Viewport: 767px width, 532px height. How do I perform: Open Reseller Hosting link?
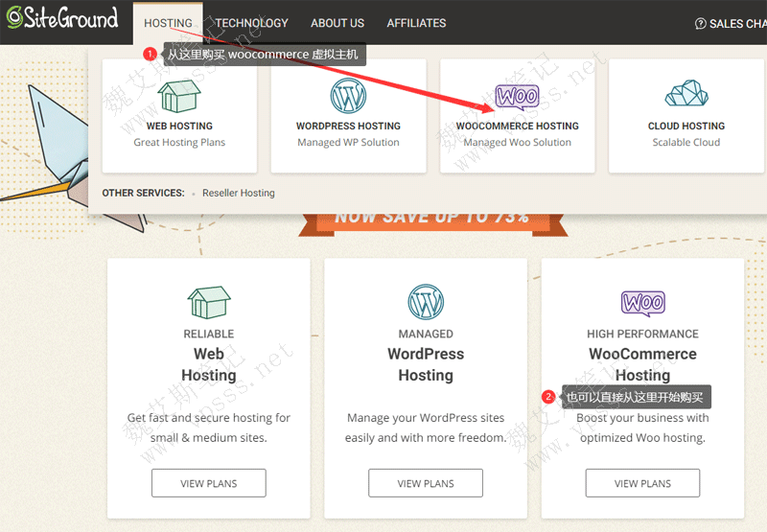(x=239, y=193)
